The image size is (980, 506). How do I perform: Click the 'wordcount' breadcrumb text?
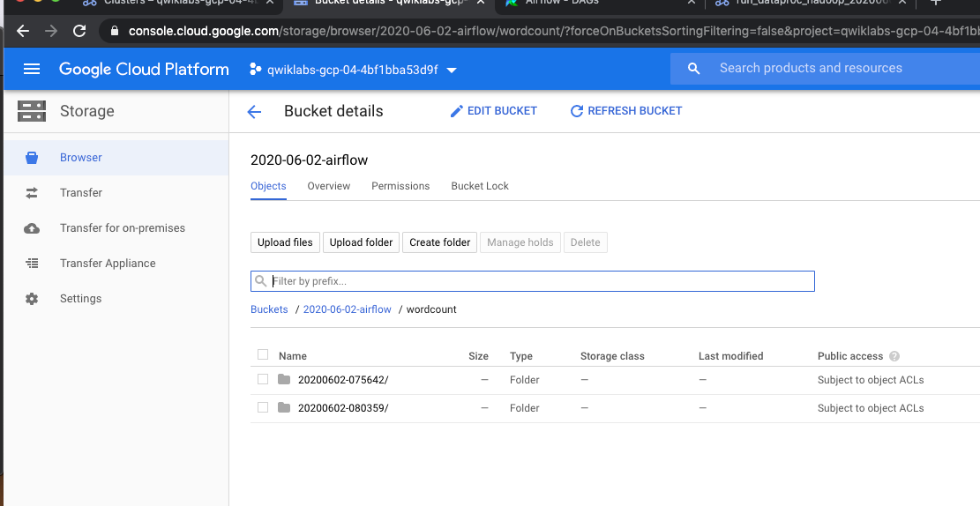point(431,309)
